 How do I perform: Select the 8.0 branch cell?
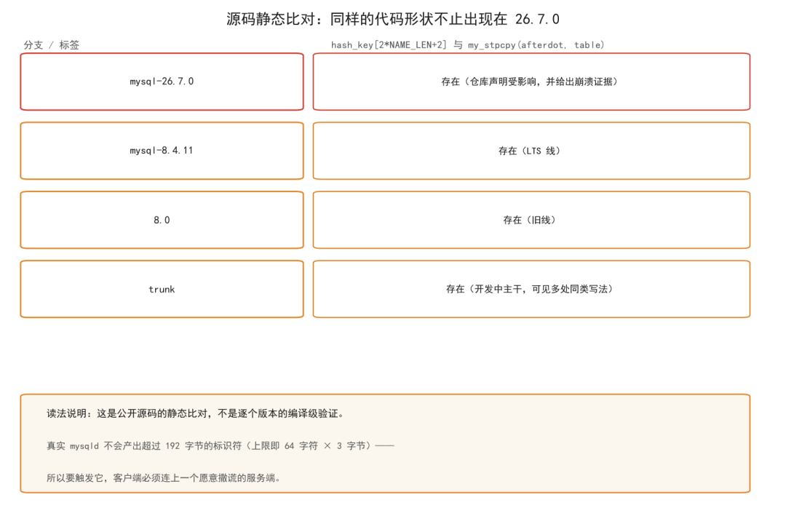click(x=162, y=220)
